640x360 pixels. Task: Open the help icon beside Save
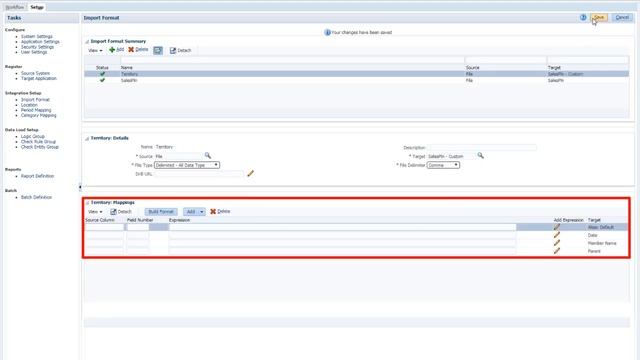[583, 18]
